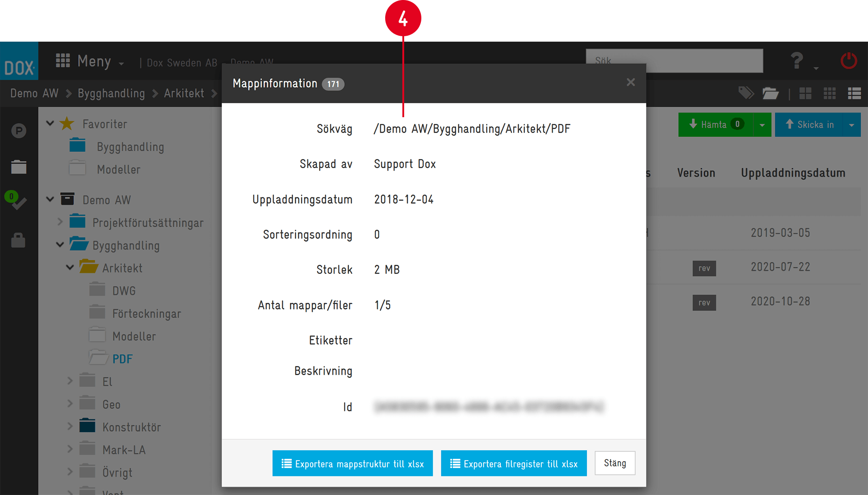
Task: Open the Hämta dropdown arrow
Action: coord(762,125)
